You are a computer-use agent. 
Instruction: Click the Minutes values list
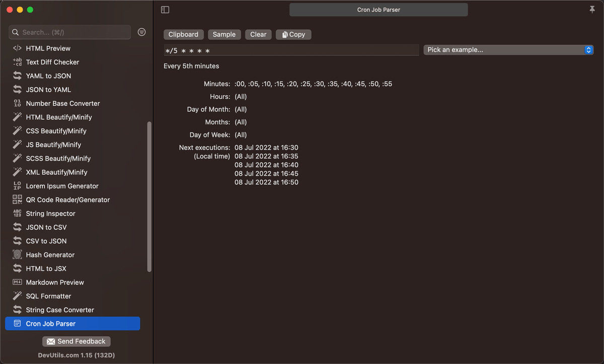click(313, 84)
